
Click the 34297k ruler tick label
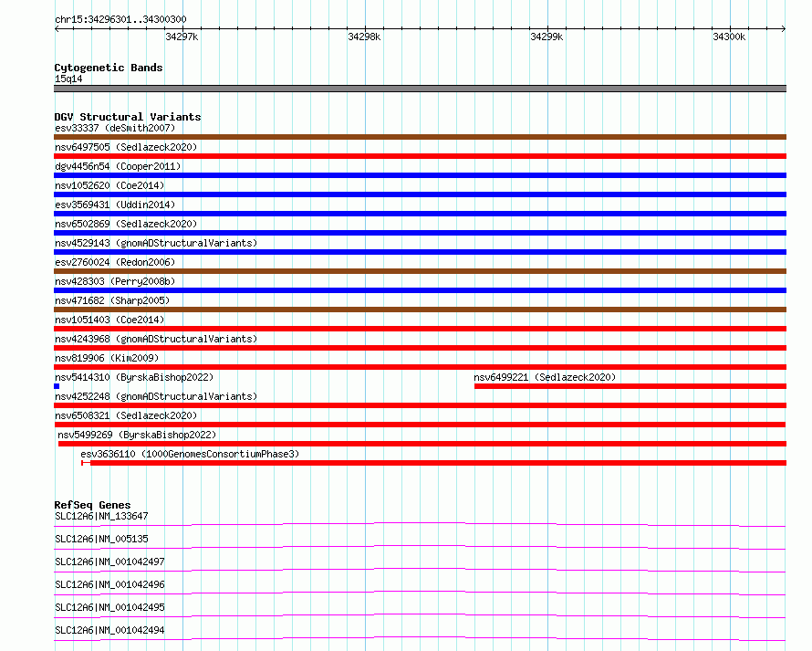[182, 37]
